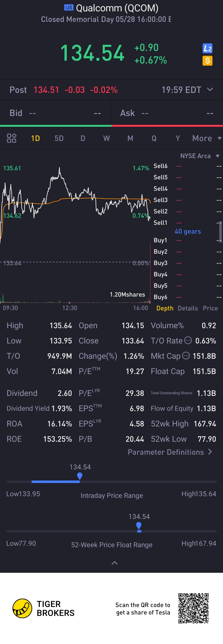
Task: Switch to the Details tab
Action: 188,308
